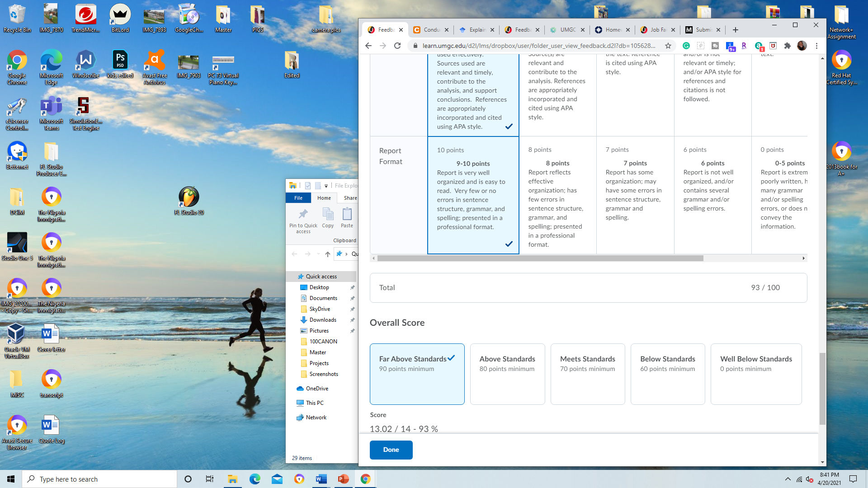Open the Windows Start menu
This screenshot has width=868, height=488.
coord(11,479)
